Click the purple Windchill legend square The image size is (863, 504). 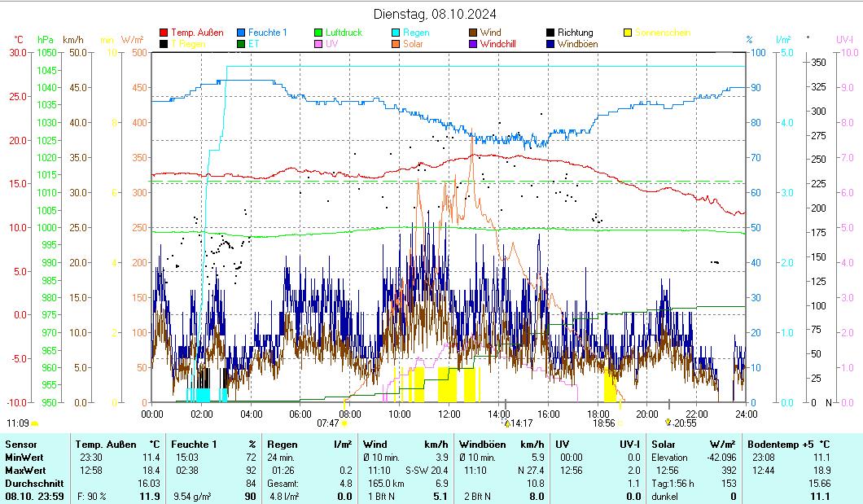(x=473, y=44)
